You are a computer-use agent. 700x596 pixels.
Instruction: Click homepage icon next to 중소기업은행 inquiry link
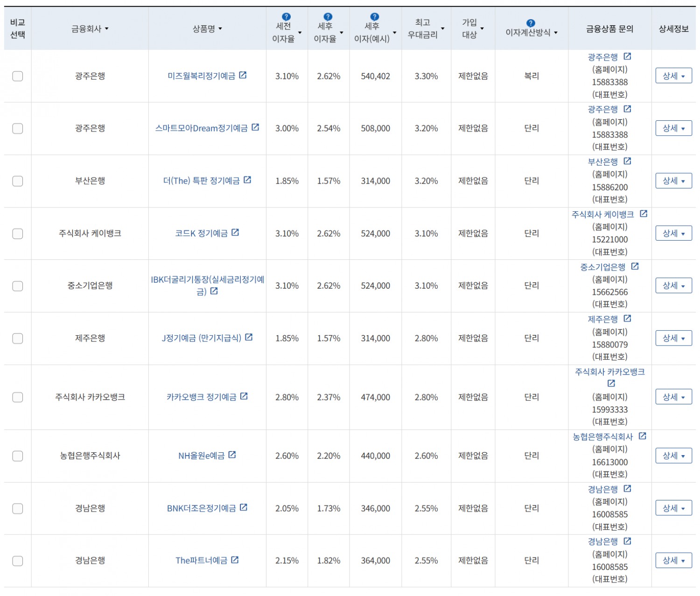click(635, 266)
